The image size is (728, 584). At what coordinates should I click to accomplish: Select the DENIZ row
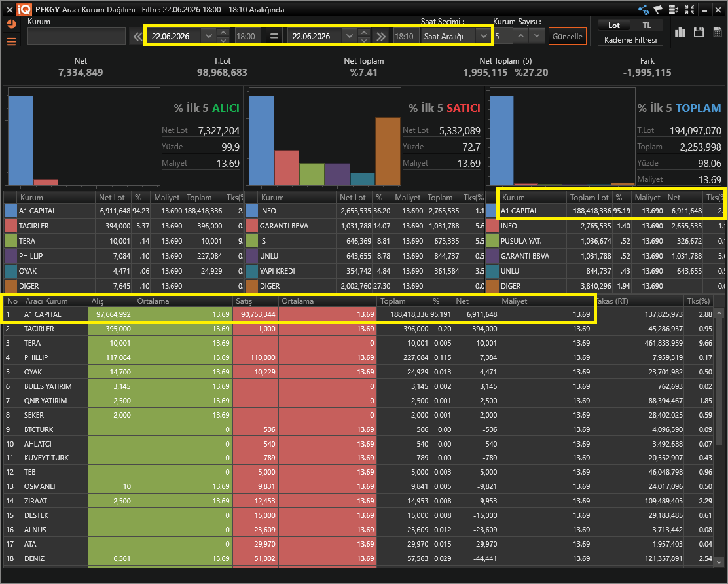click(x=358, y=558)
